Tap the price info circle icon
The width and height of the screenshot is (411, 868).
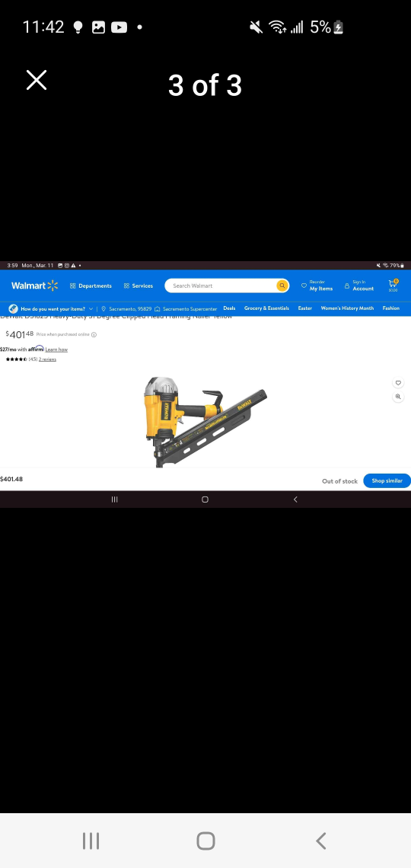[94, 334]
